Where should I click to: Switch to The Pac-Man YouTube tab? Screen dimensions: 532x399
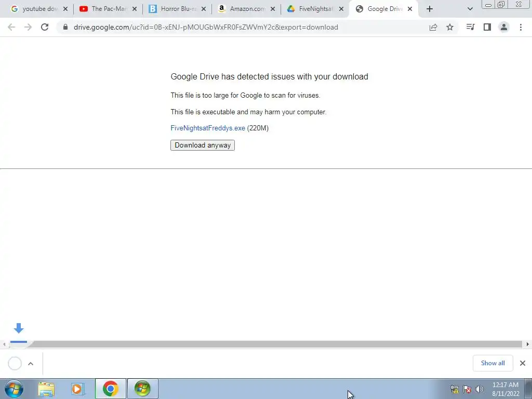coord(103,9)
